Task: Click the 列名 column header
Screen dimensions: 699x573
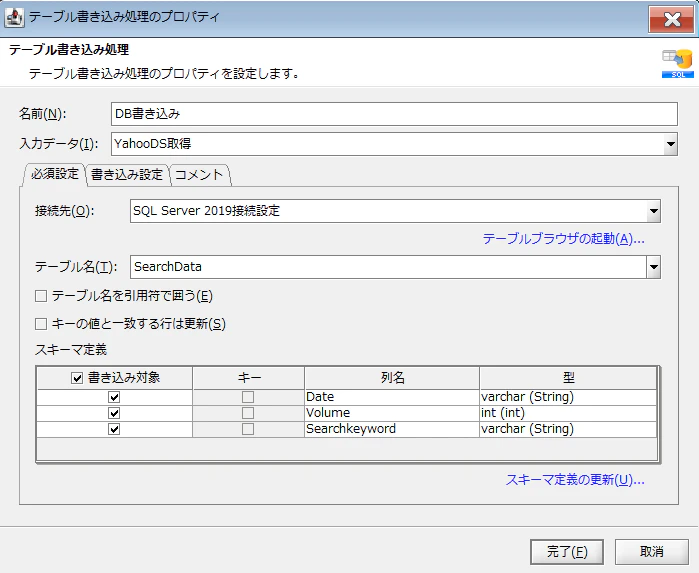Action: click(x=392, y=378)
